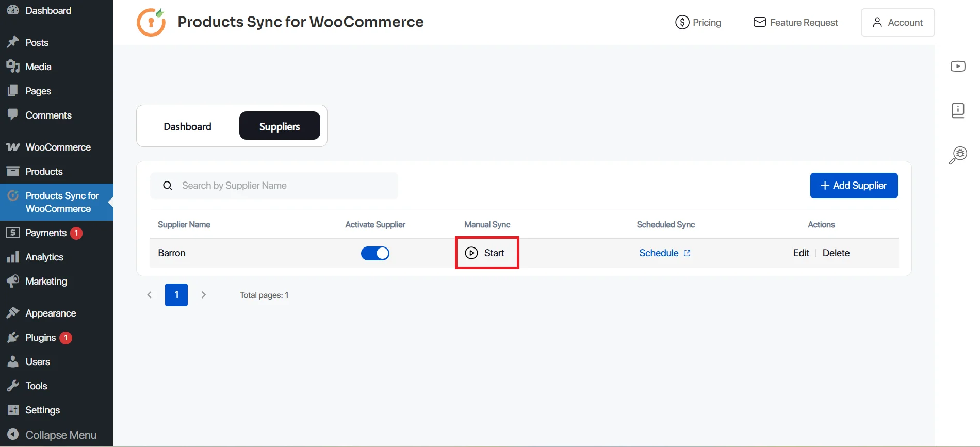Image resolution: width=980 pixels, height=447 pixels.
Task: Open the documentation book icon in right sidebar
Action: (x=958, y=110)
